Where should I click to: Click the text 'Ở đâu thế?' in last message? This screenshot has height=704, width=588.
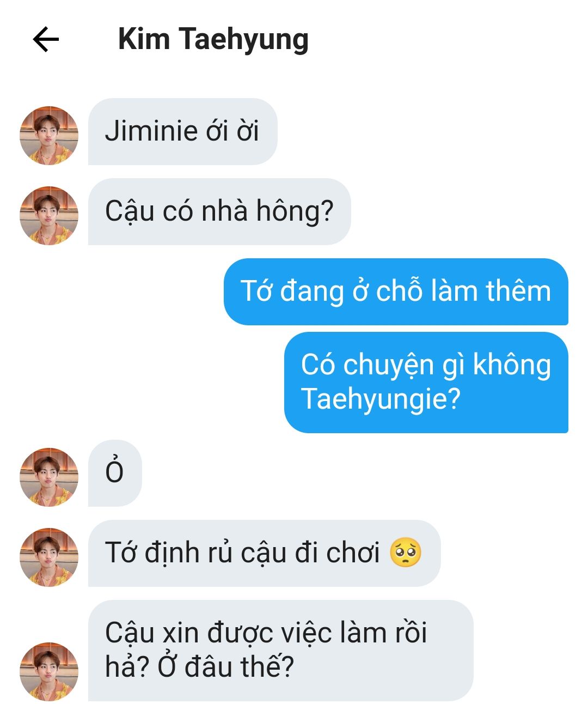(x=226, y=666)
